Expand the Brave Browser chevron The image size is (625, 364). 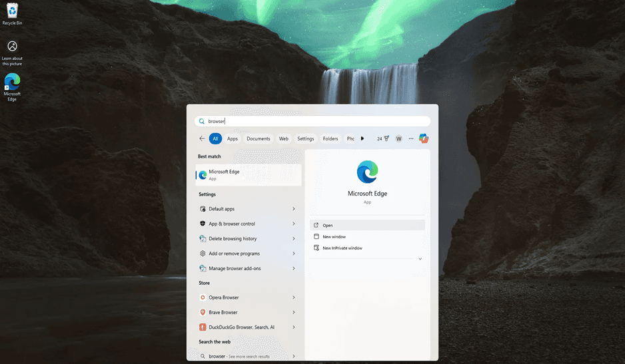(x=294, y=312)
